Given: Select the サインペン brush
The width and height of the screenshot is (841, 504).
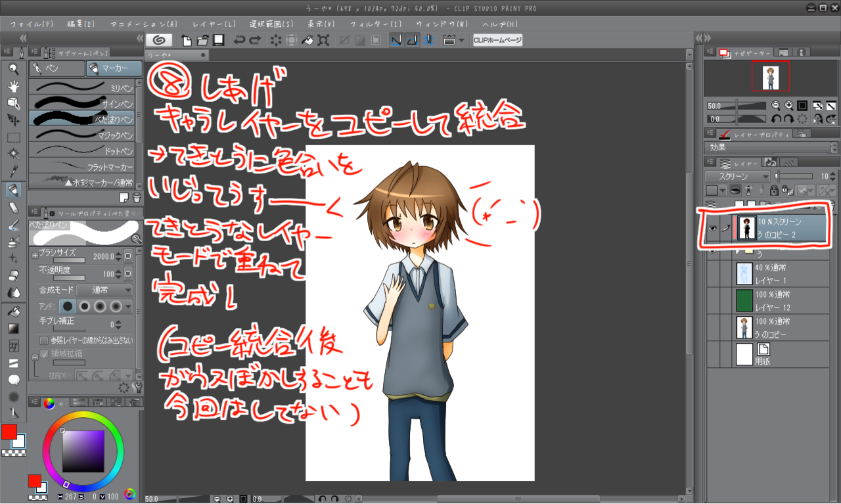Looking at the screenshot, I should tap(82, 103).
